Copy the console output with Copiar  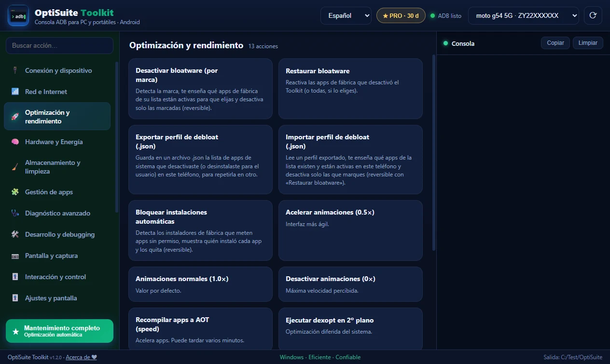555,43
